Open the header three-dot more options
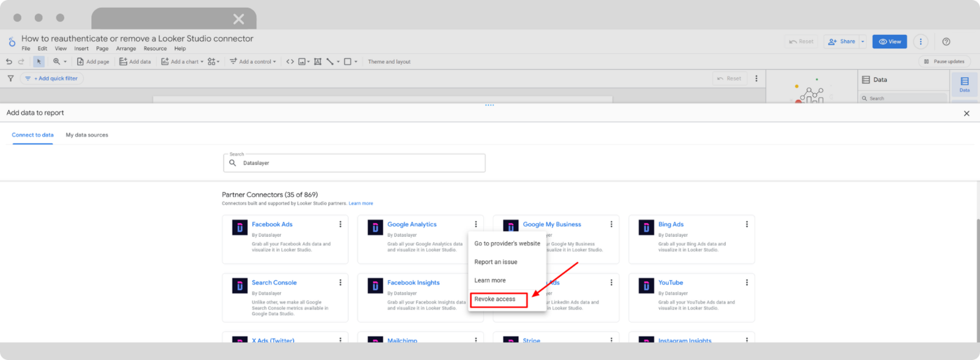 [921, 42]
